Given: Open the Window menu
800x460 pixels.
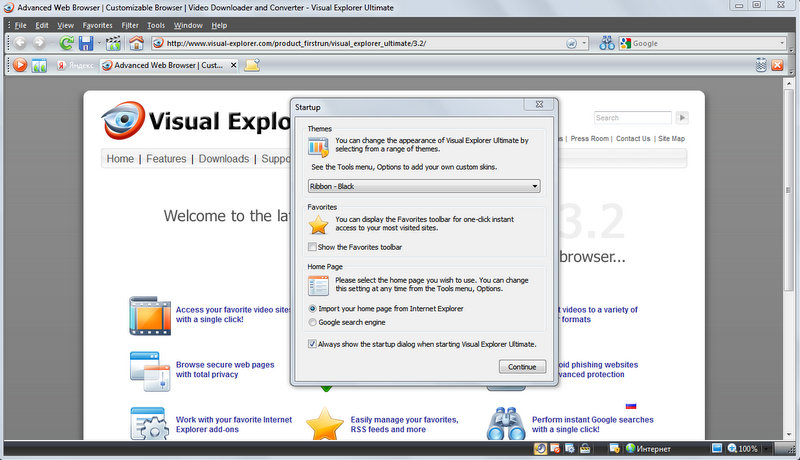Looking at the screenshot, I should [x=188, y=25].
